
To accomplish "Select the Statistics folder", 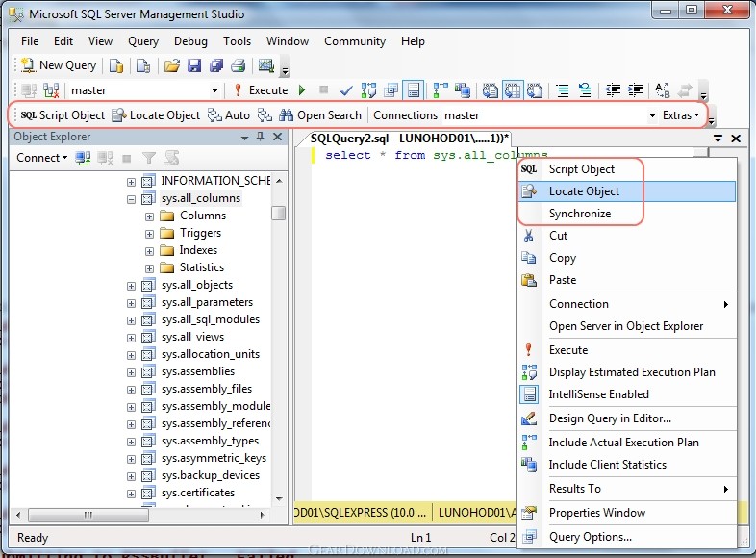I will (202, 267).
